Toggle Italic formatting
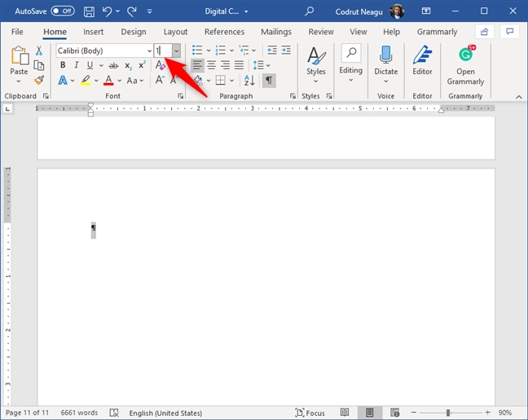Image resolution: width=528 pixels, height=420 pixels. pos(77,65)
